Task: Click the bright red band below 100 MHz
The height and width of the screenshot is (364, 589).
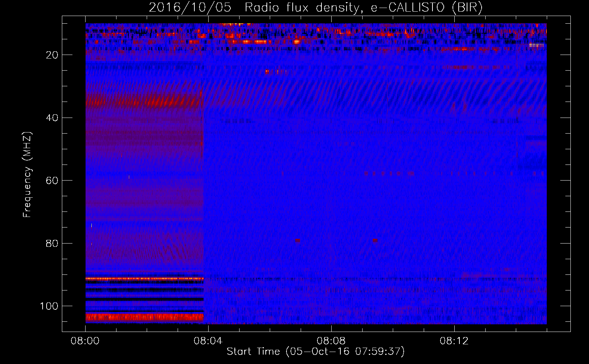Action: (x=145, y=317)
